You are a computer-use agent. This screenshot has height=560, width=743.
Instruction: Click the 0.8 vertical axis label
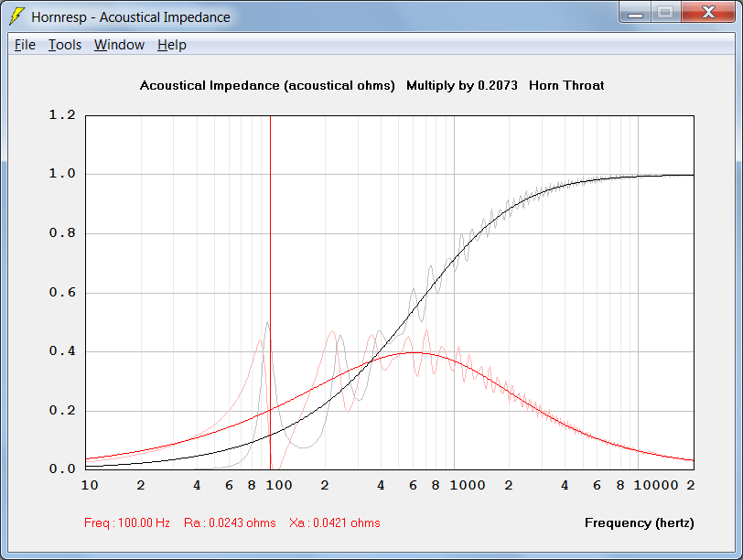pyautogui.click(x=62, y=233)
